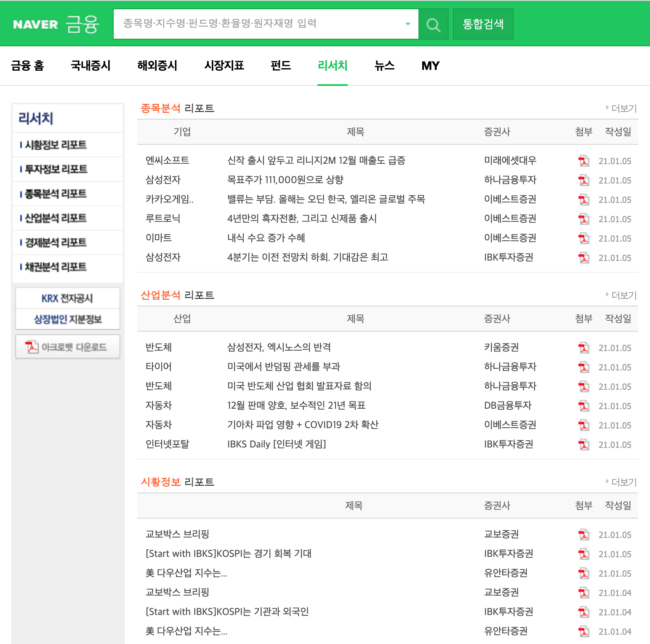This screenshot has height=644, width=650.
Task: Open PDF icon for 카카오게임 report
Action: click(x=583, y=200)
